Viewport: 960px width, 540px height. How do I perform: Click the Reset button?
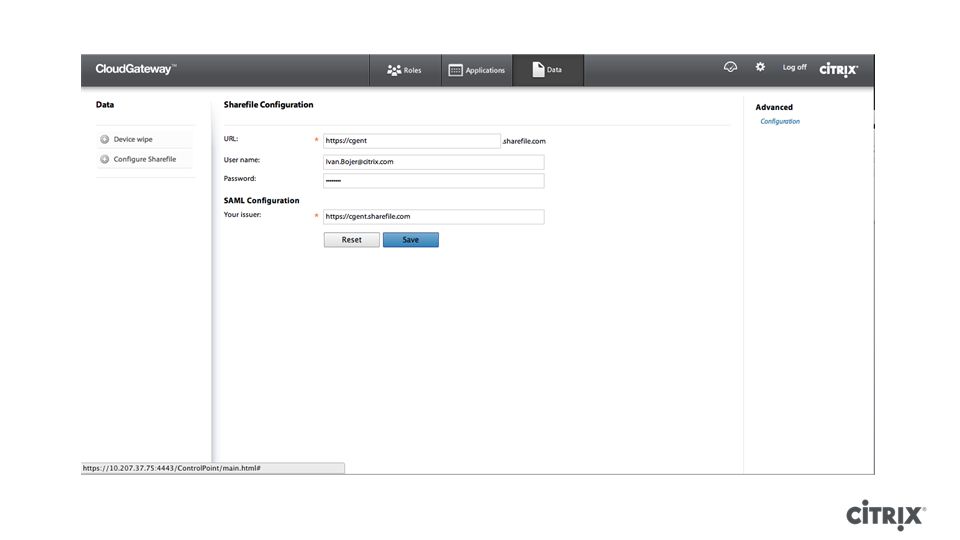point(351,240)
